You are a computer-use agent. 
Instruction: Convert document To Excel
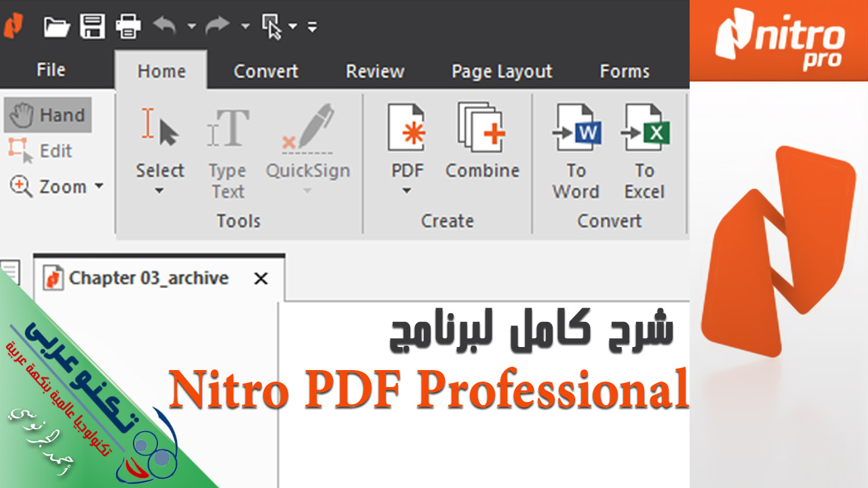[644, 152]
